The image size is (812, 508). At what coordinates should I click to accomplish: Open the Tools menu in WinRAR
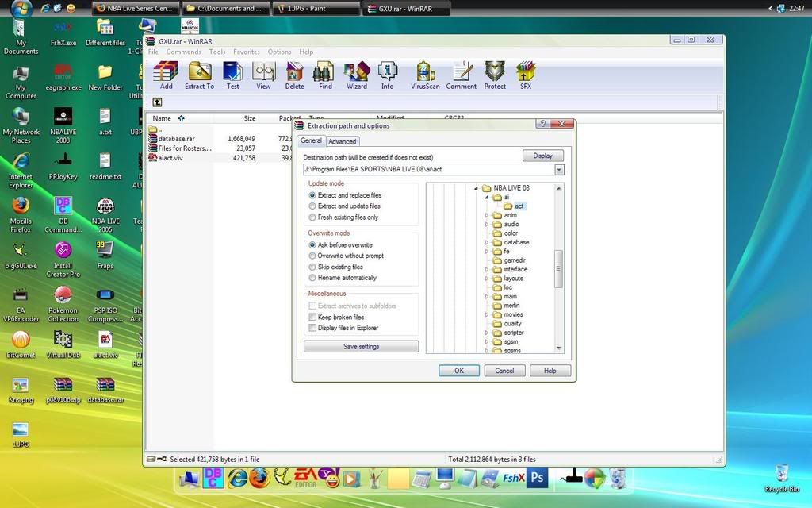pos(217,52)
